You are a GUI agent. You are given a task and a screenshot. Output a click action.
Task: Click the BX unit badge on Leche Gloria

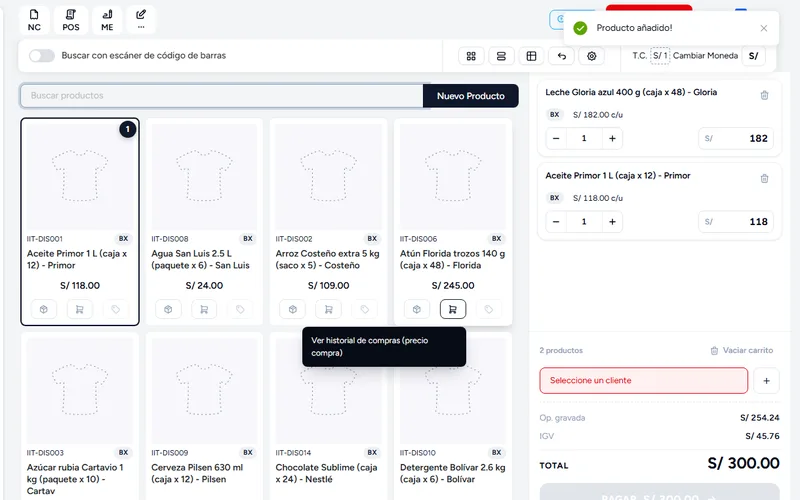point(555,115)
